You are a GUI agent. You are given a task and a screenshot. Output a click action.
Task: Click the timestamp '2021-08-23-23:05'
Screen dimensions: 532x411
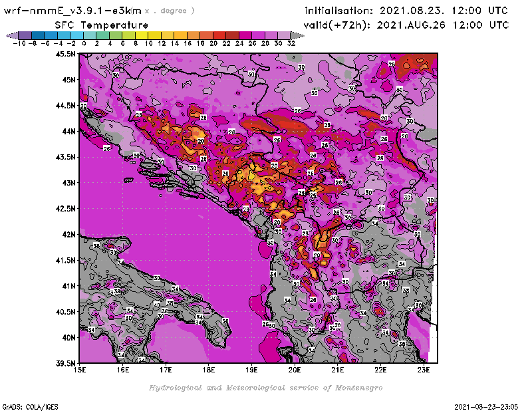tap(486, 407)
